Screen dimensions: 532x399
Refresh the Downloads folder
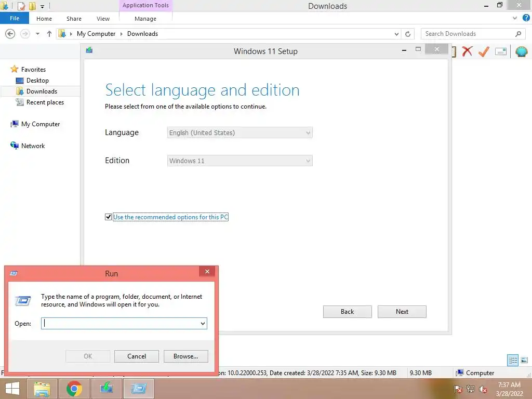[x=408, y=34]
